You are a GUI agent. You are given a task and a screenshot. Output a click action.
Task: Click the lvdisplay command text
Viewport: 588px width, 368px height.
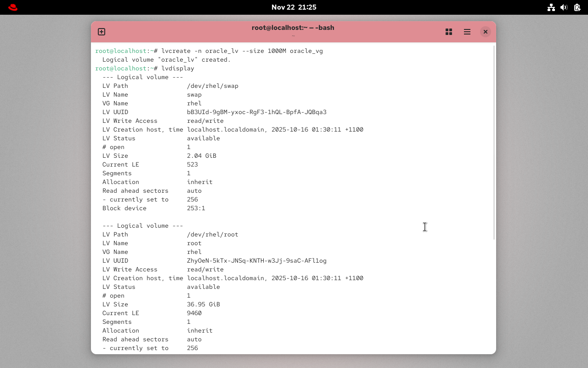(x=178, y=68)
